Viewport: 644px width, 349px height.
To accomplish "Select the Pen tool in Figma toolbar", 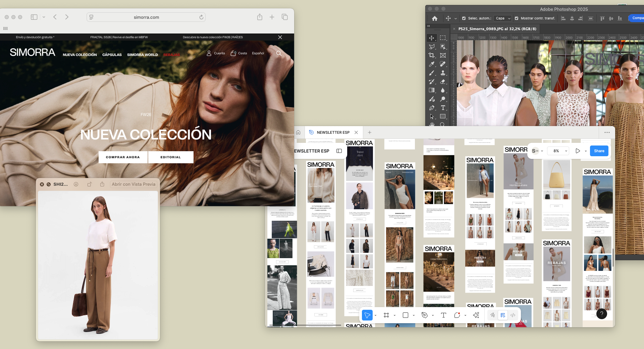I will coord(424,315).
